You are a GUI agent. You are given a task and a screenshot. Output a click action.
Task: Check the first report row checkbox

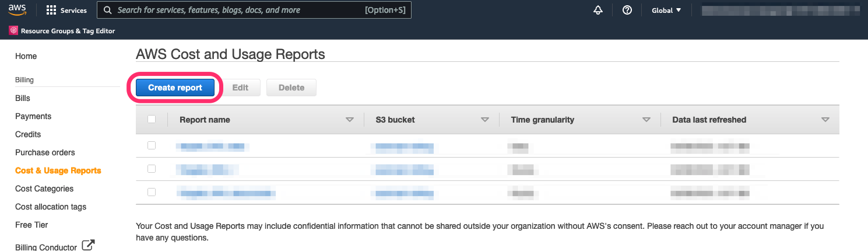(152, 145)
